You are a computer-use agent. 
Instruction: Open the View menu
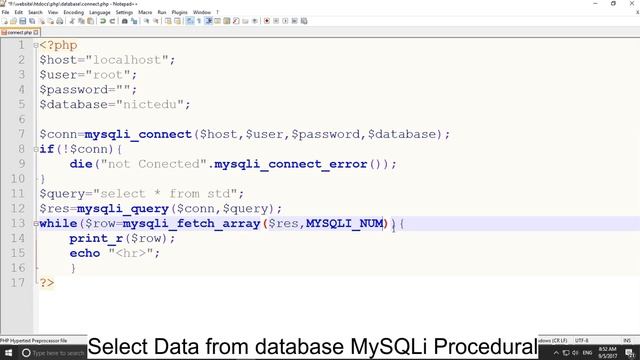(53, 12)
